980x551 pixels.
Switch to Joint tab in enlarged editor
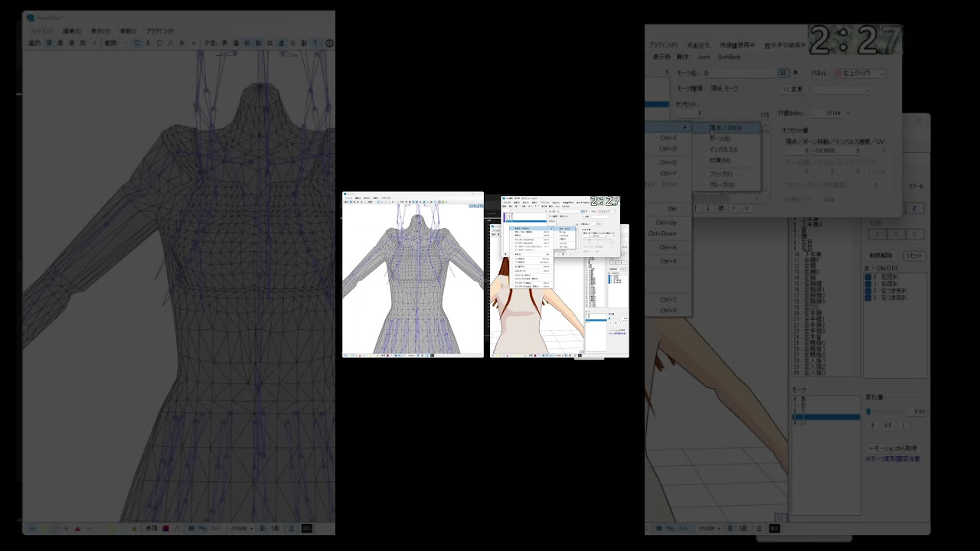click(704, 57)
